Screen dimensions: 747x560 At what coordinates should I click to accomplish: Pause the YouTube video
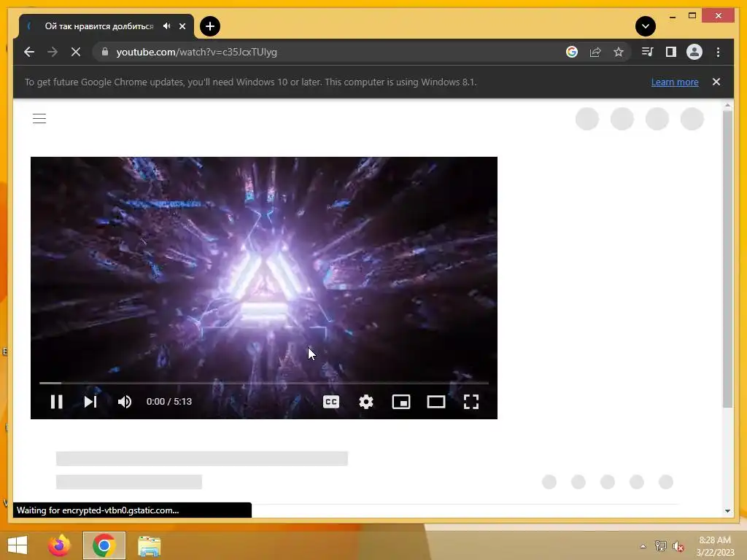[x=57, y=402]
